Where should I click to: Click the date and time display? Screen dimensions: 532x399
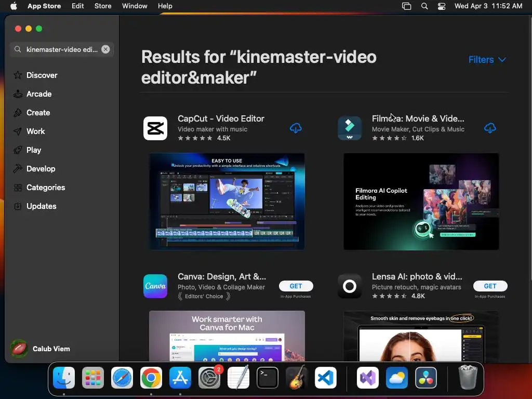pos(488,6)
